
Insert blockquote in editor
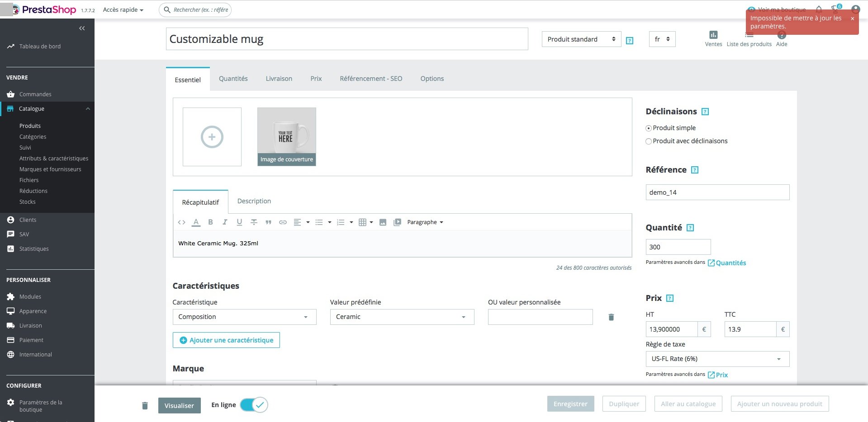click(268, 222)
